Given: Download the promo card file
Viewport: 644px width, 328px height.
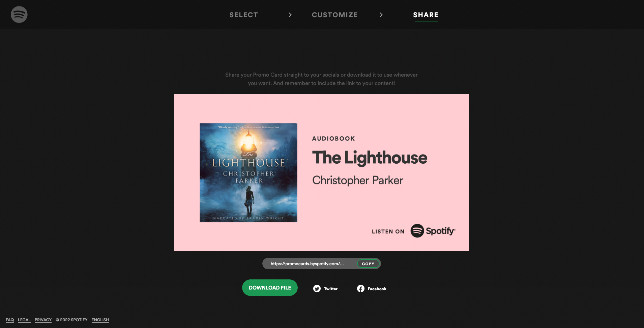Looking at the screenshot, I should click(270, 288).
